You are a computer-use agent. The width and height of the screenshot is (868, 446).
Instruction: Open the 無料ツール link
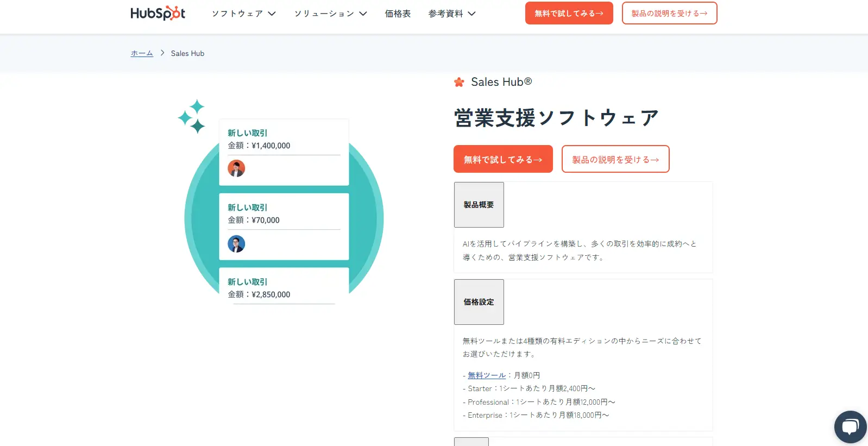[487, 375]
